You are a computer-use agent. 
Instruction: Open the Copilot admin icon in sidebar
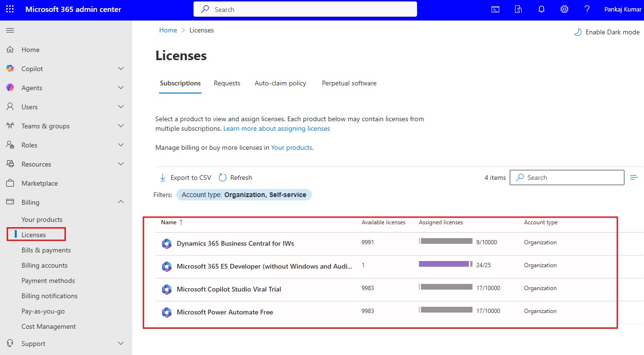[10, 68]
